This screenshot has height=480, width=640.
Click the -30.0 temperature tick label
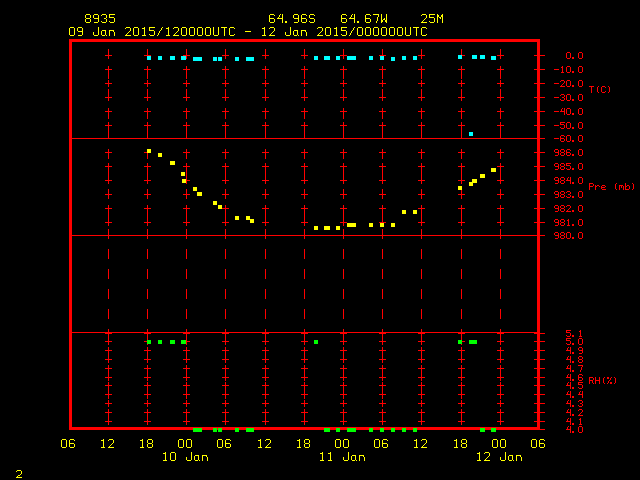tap(569, 98)
